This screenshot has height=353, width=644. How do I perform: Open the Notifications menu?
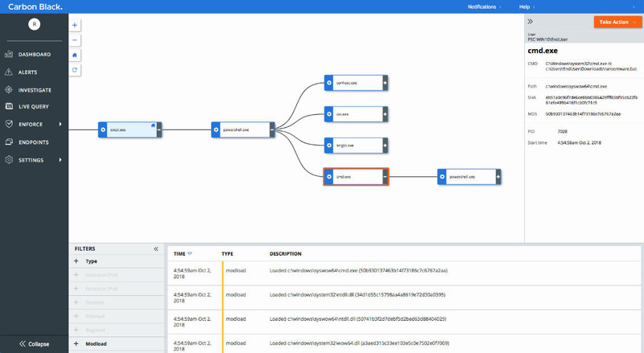(485, 6)
